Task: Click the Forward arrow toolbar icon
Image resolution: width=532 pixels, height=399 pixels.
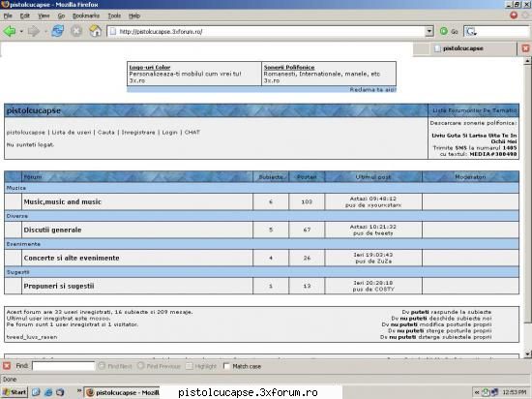Action: [34, 31]
